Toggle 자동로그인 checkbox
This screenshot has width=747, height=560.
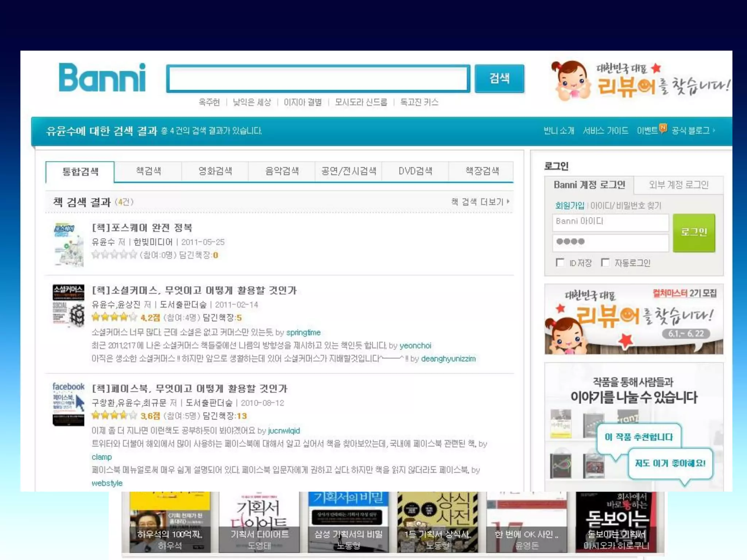tap(605, 262)
